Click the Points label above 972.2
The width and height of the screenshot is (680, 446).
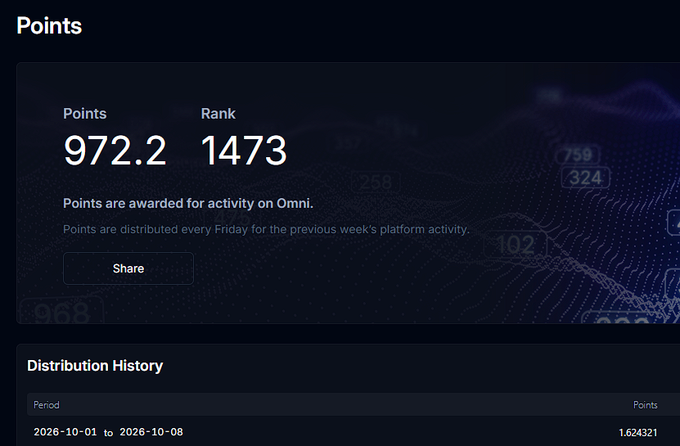85,114
